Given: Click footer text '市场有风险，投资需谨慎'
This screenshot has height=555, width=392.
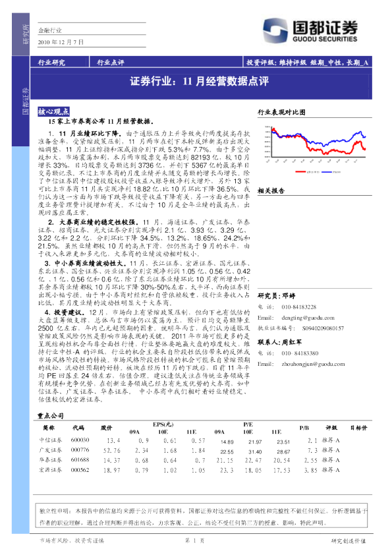Looking at the screenshot, I should pos(71,540).
